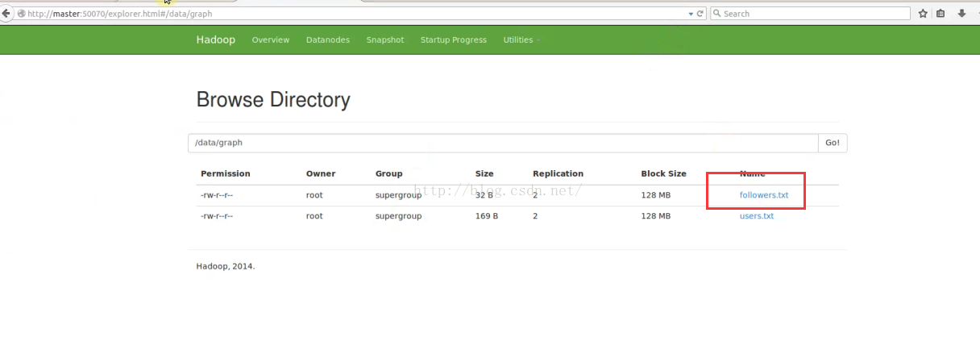Select permission -rw-r--r-- in followers.txt row
The height and width of the screenshot is (363, 980).
pyautogui.click(x=217, y=195)
